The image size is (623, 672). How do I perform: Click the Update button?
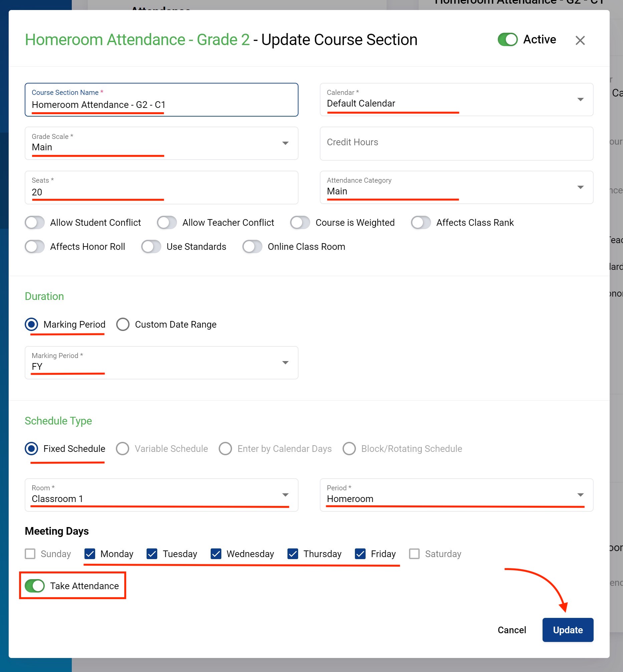(567, 630)
